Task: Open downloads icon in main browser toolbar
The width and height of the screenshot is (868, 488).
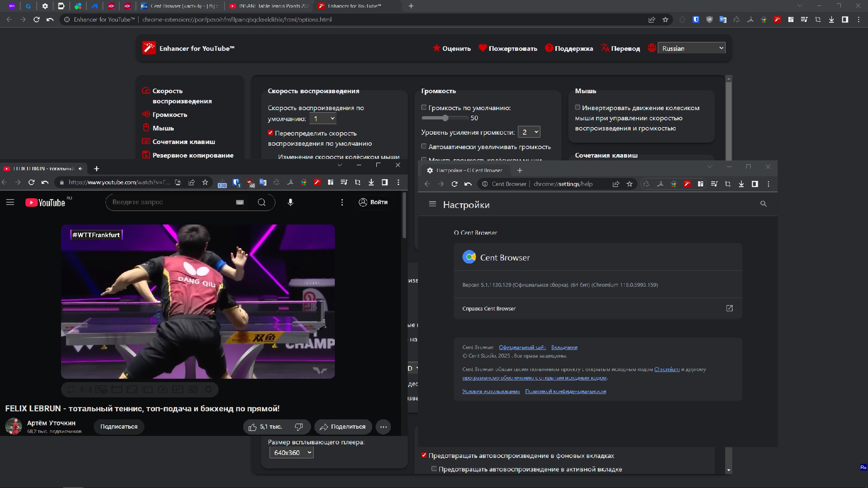Action: [831, 19]
